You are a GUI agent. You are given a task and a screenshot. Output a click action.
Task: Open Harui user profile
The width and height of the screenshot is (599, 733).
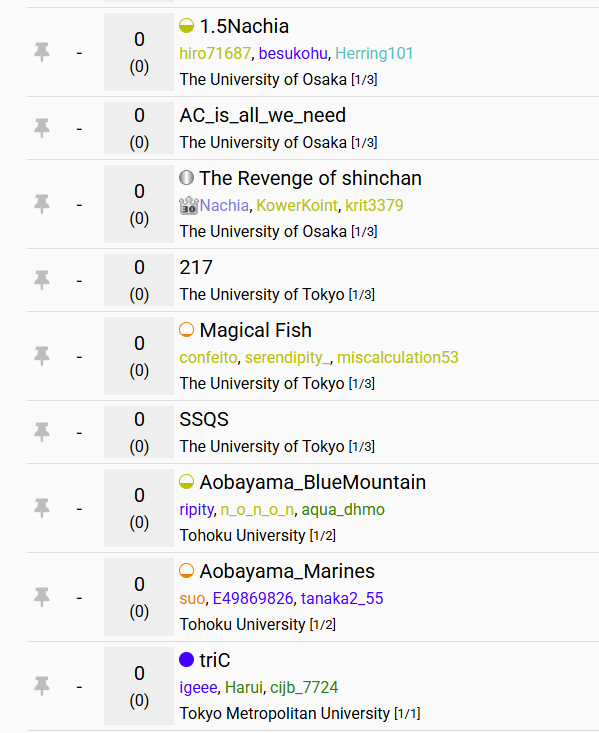point(244,687)
